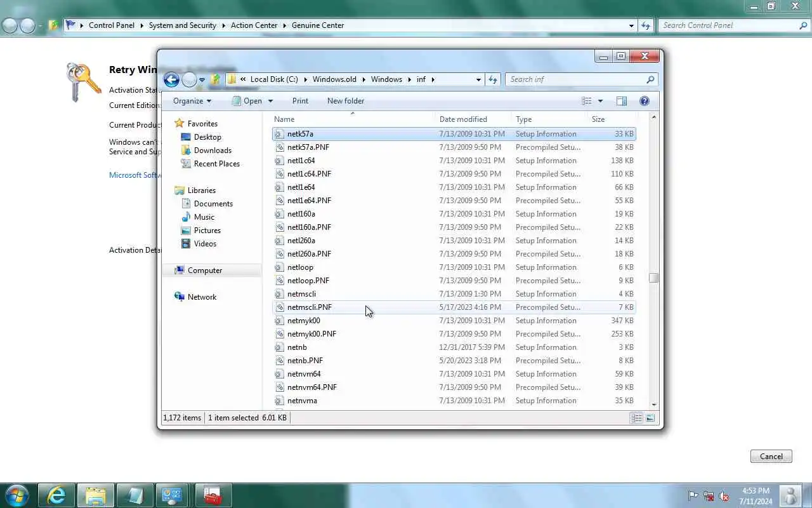Open the views dropdown arrow
812x508 pixels.
point(600,101)
